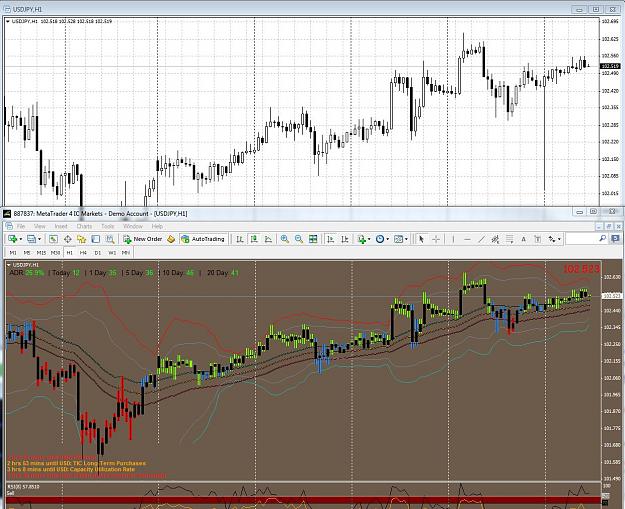Image resolution: width=625 pixels, height=509 pixels.
Task: Switch timeframe to M15
Action: coord(41,253)
